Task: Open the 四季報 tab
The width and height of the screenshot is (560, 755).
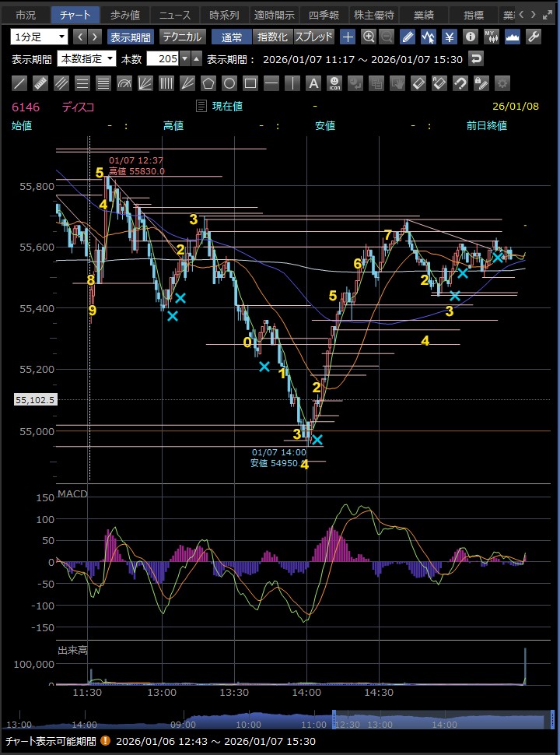Action: coord(323,15)
